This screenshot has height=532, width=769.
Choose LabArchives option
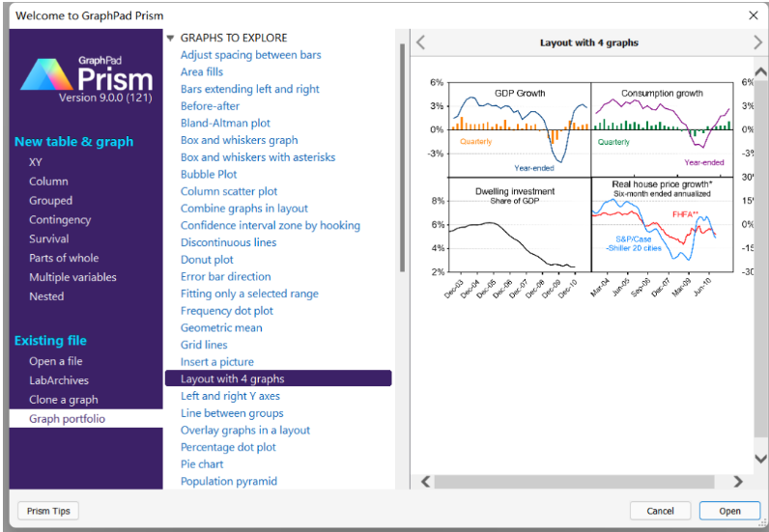(59, 380)
